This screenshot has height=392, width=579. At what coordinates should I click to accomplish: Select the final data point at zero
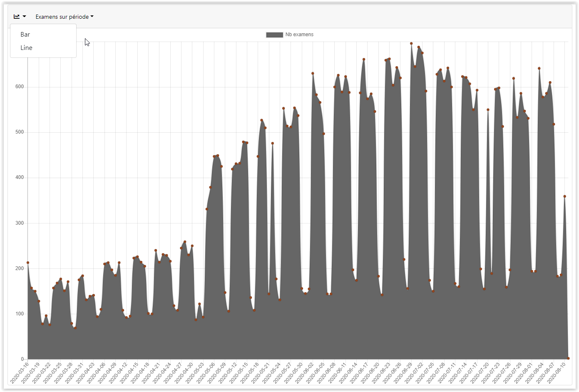(x=568, y=358)
